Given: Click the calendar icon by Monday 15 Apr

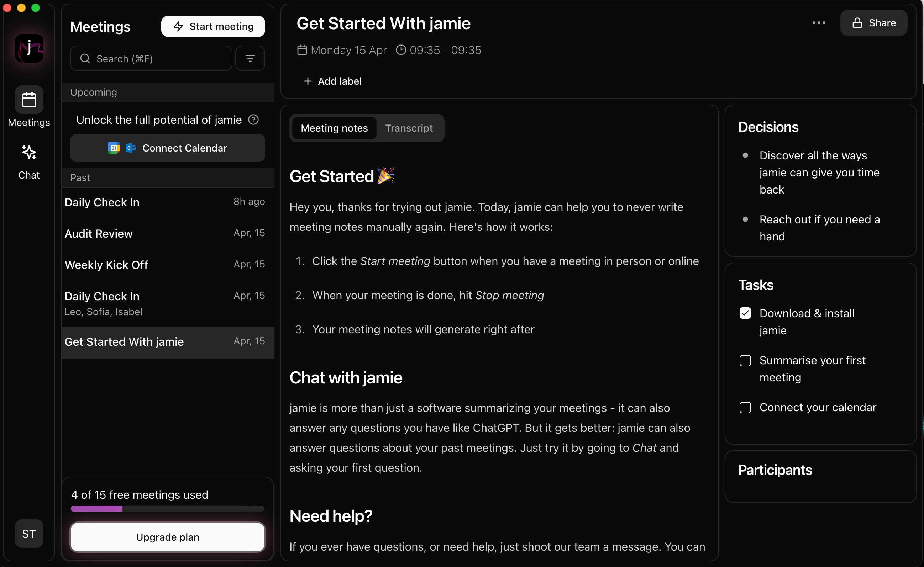Looking at the screenshot, I should click(x=302, y=50).
